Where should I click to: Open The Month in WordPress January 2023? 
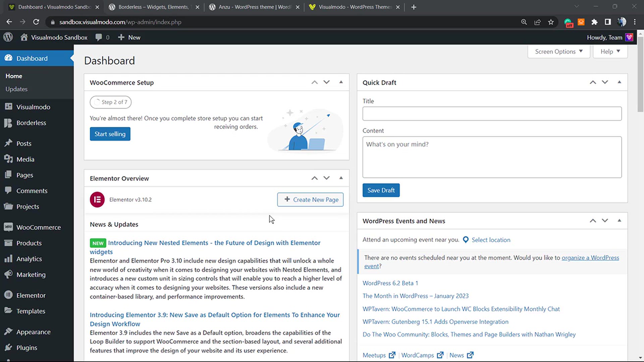tap(415, 296)
